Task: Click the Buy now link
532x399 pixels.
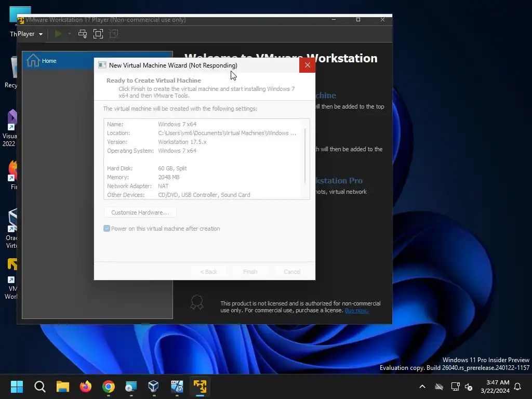Action: [356, 310]
